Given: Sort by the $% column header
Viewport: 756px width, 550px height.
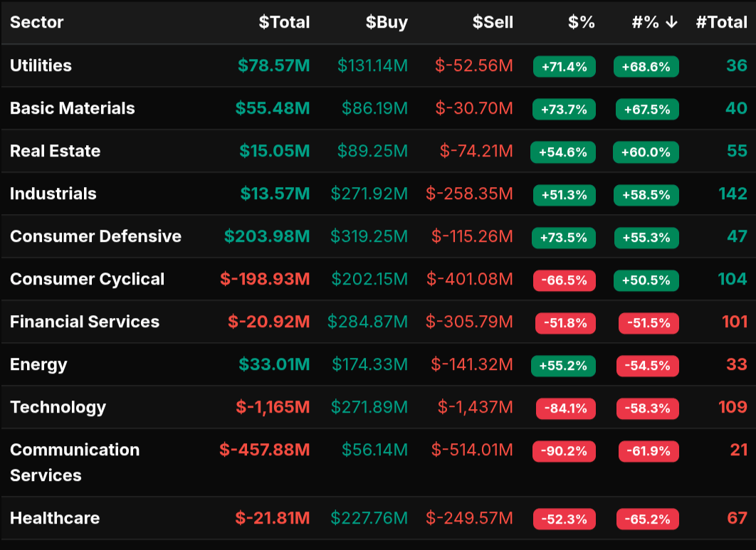Looking at the screenshot, I should (581, 23).
